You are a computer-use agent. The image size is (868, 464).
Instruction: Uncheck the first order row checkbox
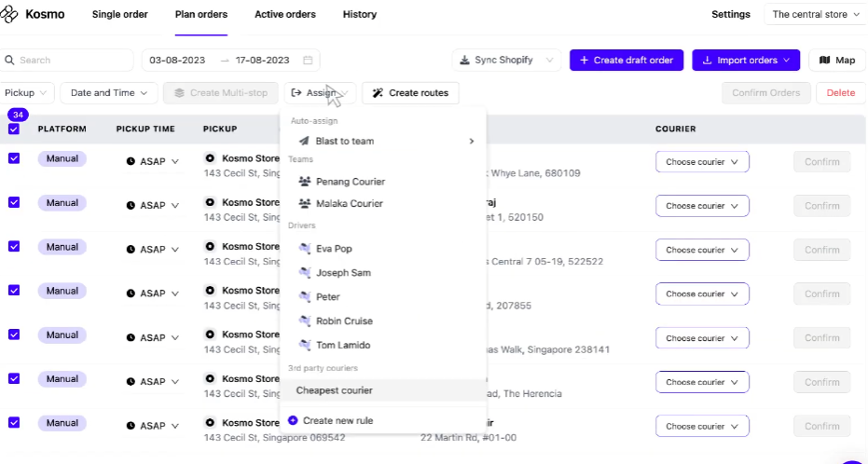pyautogui.click(x=14, y=158)
